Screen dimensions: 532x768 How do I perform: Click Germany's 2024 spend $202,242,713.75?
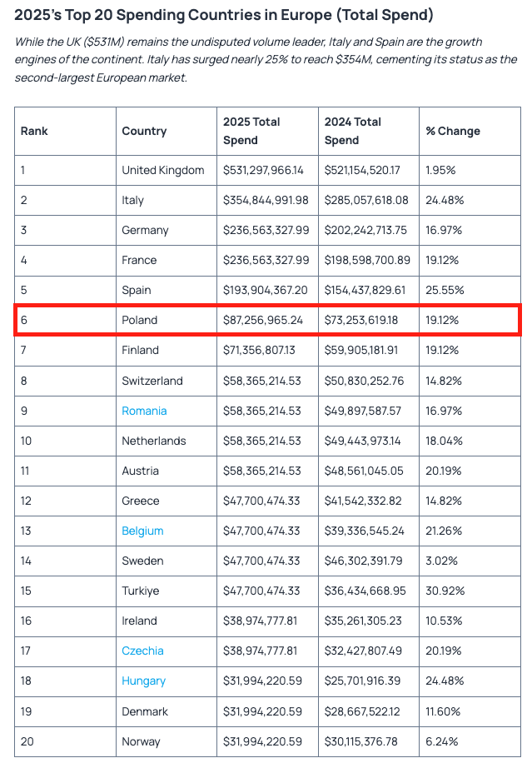click(365, 230)
